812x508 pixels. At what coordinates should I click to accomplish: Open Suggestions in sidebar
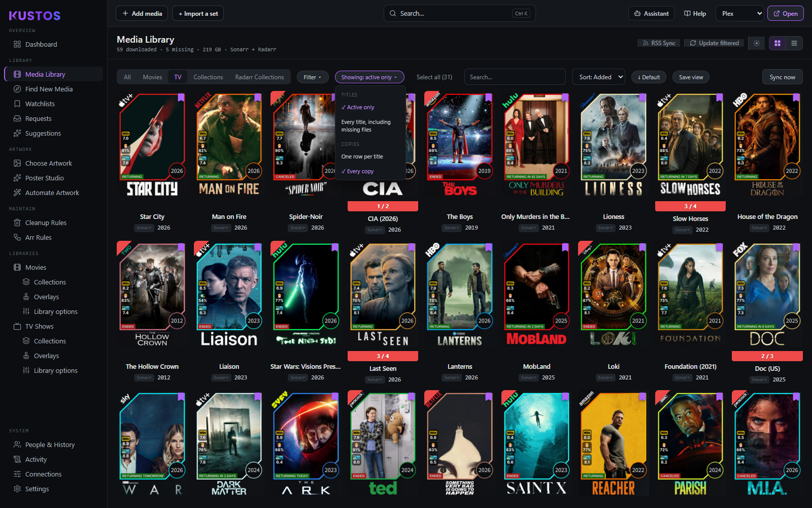click(x=54, y=133)
